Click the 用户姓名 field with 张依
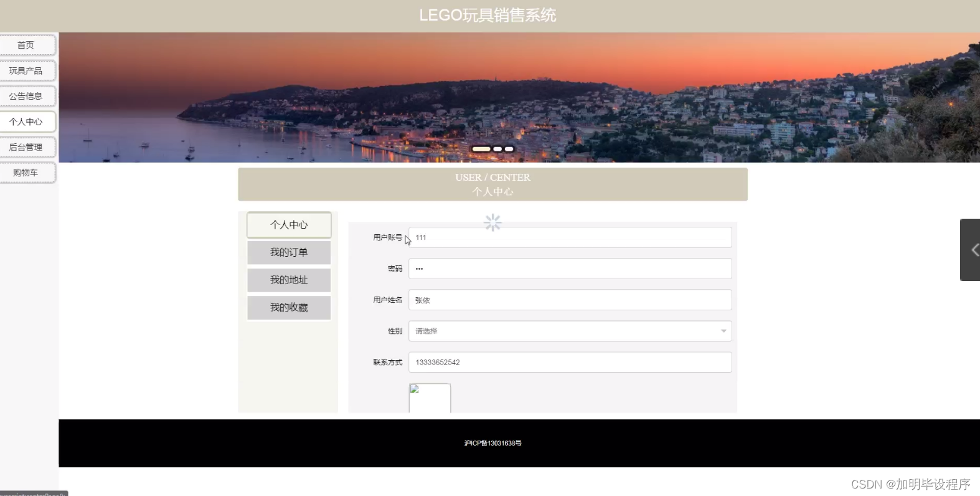The width and height of the screenshot is (980, 496). click(570, 300)
